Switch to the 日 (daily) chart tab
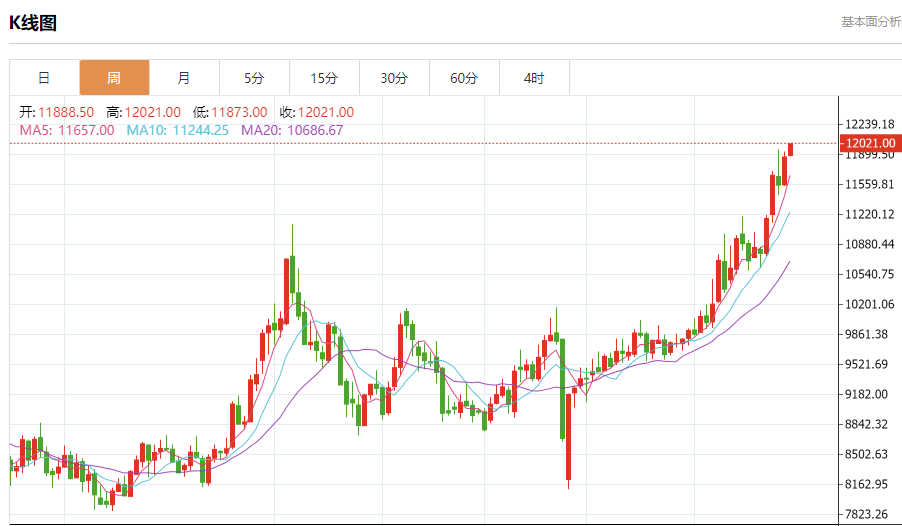 point(44,78)
